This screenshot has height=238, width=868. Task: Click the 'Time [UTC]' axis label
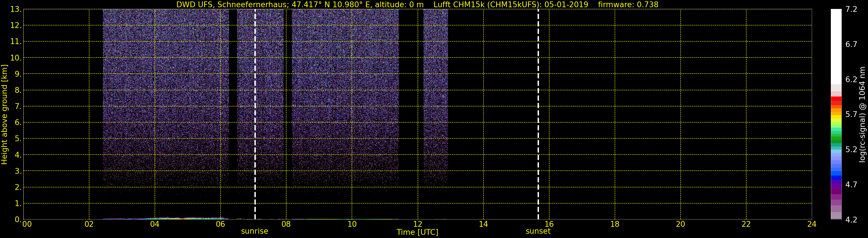(x=417, y=232)
